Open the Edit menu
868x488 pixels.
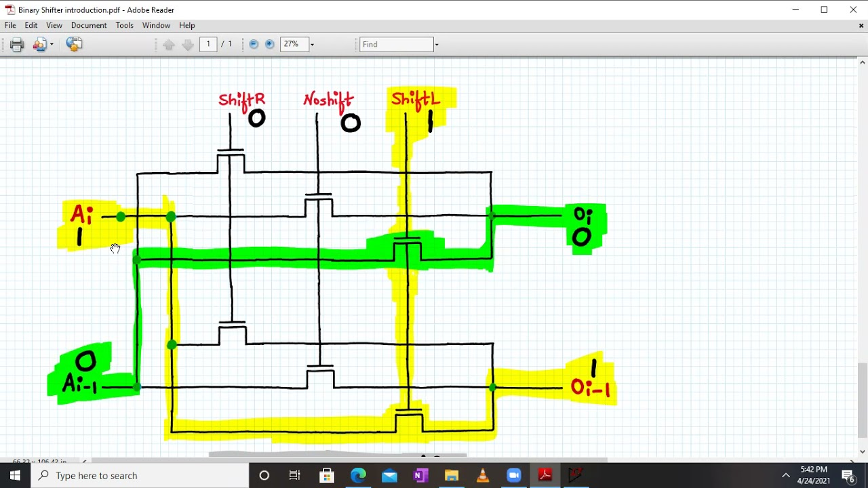pos(31,25)
